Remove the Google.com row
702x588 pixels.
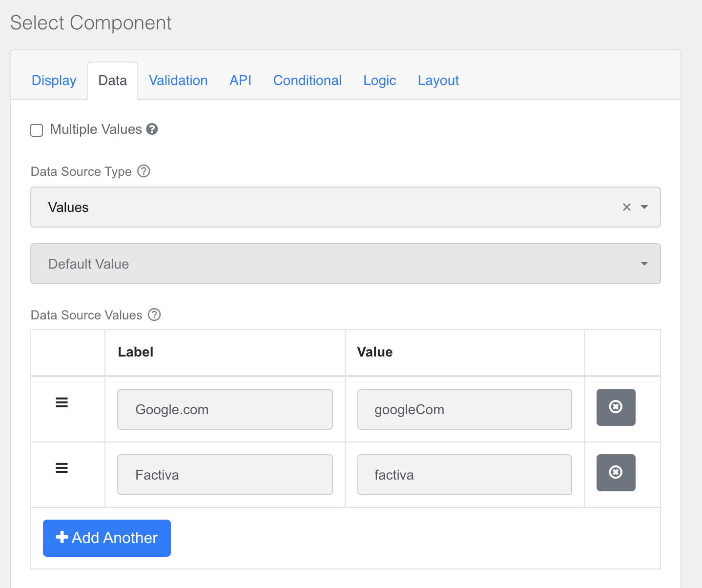pos(616,407)
